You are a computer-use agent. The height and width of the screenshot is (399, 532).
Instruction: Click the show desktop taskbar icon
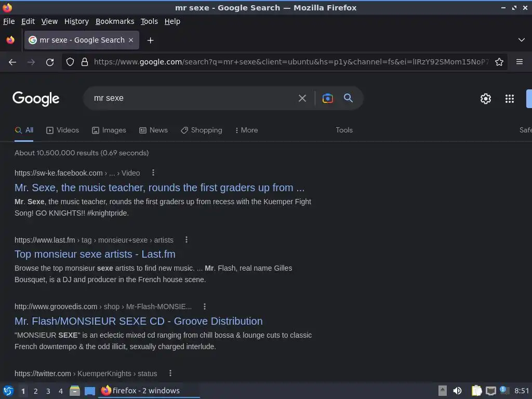pyautogui.click(x=89, y=391)
